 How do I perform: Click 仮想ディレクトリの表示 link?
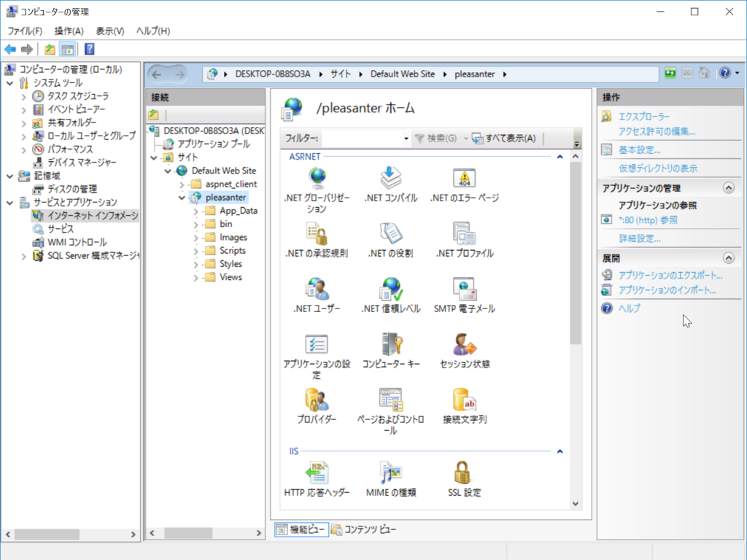pos(657,168)
